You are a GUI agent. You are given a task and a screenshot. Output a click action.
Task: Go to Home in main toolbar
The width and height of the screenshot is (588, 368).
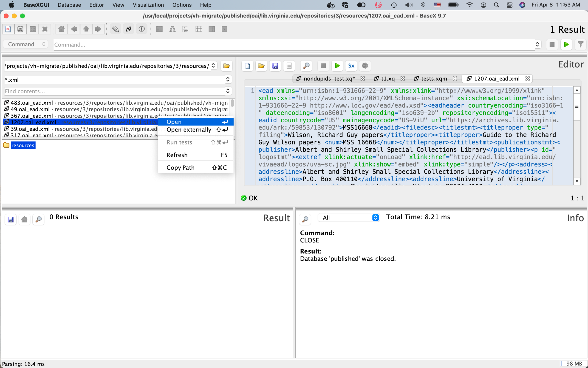point(62,29)
